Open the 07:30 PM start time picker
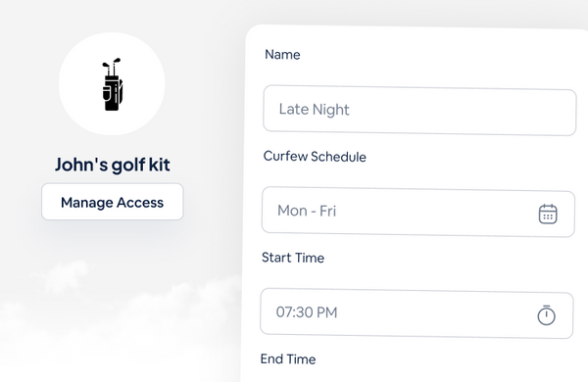This screenshot has width=588, height=382. 416,313
